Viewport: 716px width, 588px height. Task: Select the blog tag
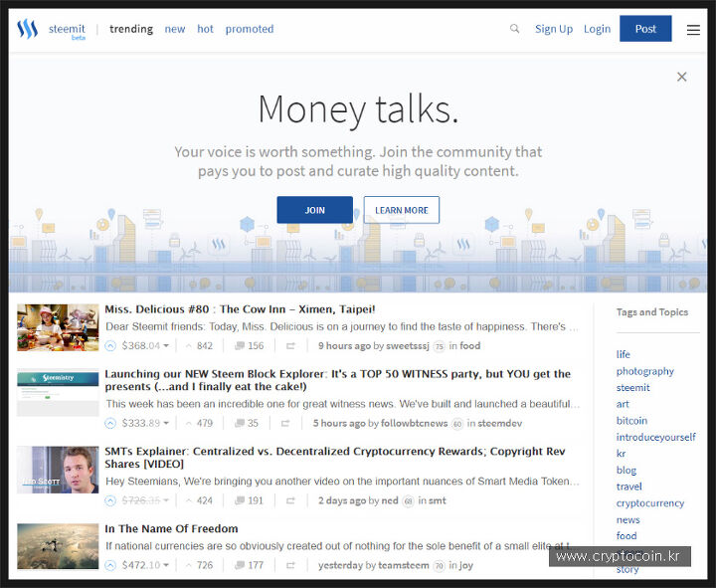coord(626,471)
